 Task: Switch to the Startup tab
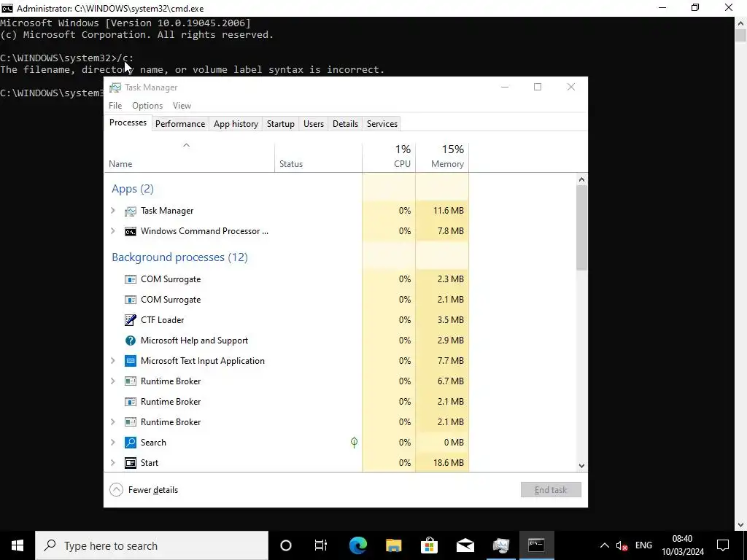281,124
